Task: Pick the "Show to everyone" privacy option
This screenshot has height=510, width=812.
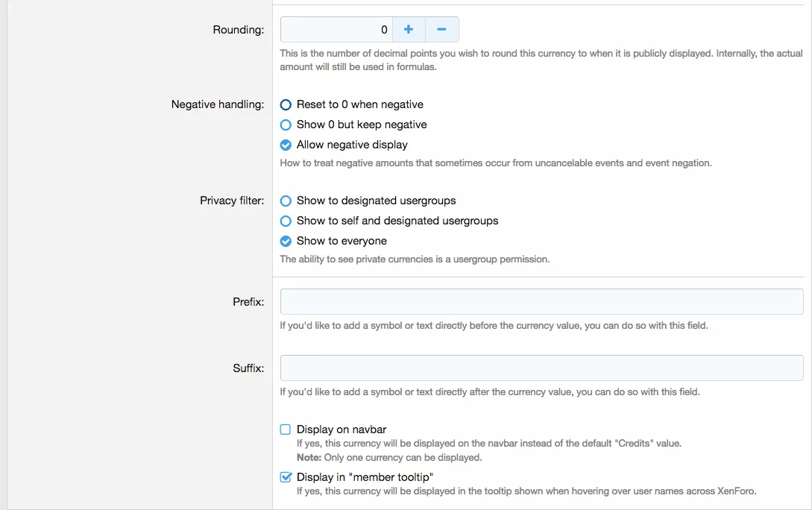Action: (x=286, y=242)
